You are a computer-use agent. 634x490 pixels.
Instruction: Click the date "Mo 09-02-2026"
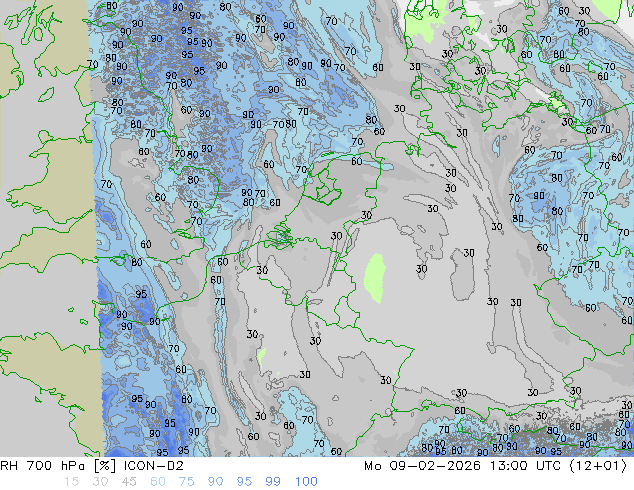422,466
